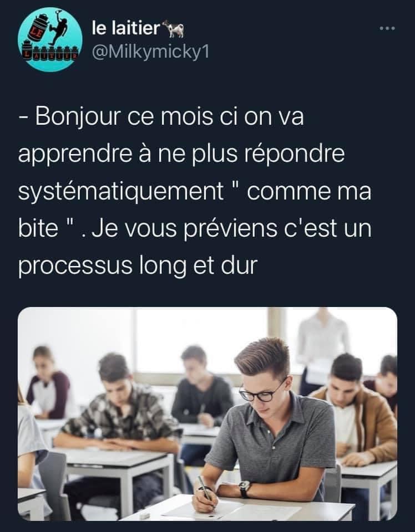Expand the tweet's more actions dropdown dots
Viewport: 415px width, 532px height.
tap(387, 28)
